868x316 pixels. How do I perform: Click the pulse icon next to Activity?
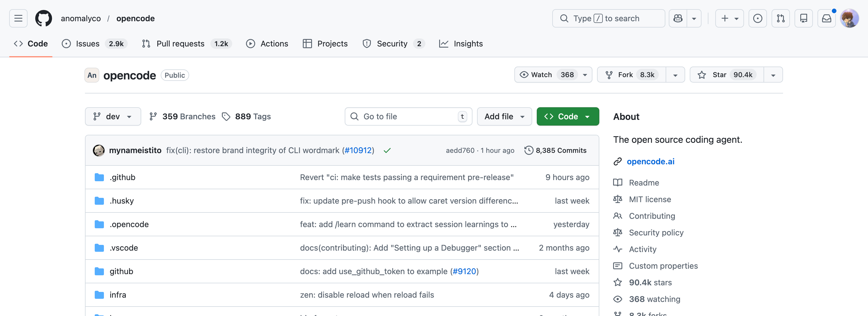pyautogui.click(x=617, y=249)
